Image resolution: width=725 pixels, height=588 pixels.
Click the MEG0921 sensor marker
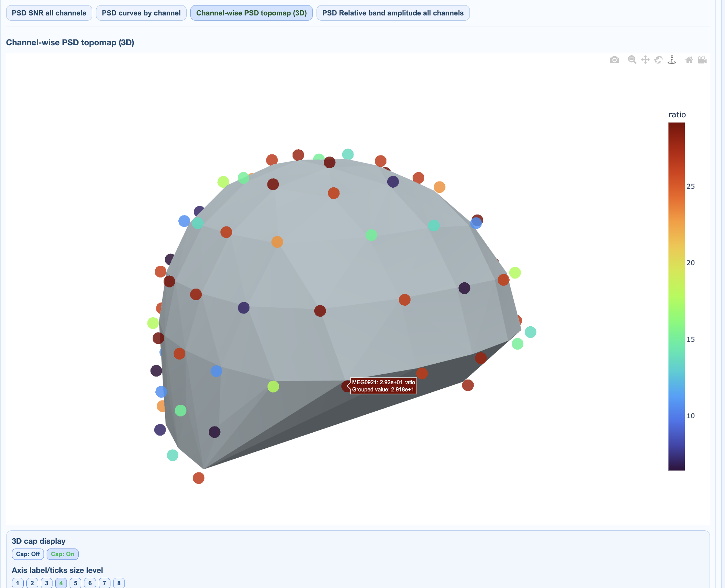tap(346, 386)
